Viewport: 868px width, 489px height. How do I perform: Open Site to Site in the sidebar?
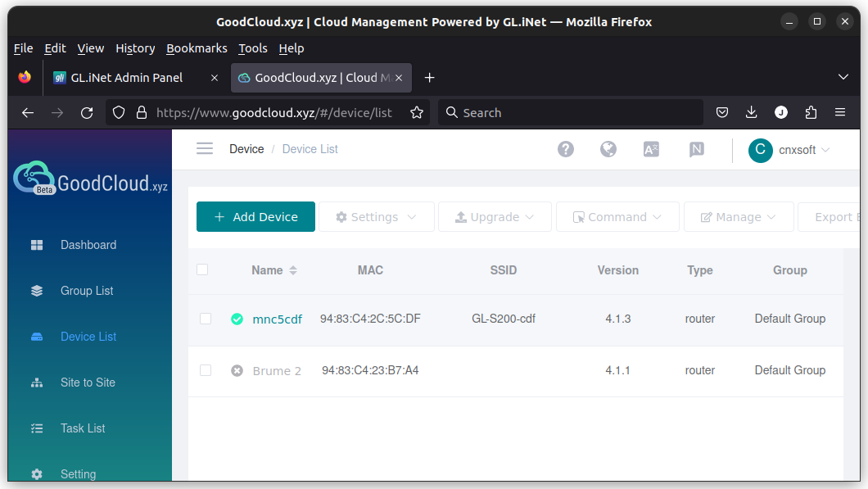(88, 383)
